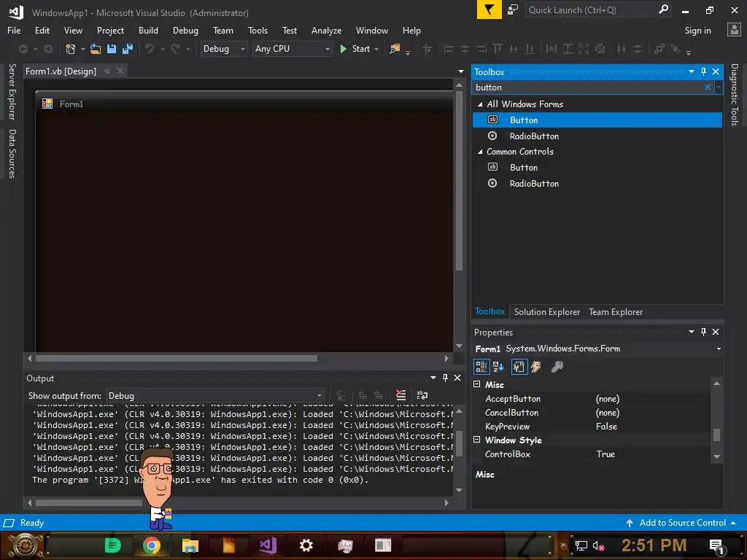Click the Save All icon

128,49
